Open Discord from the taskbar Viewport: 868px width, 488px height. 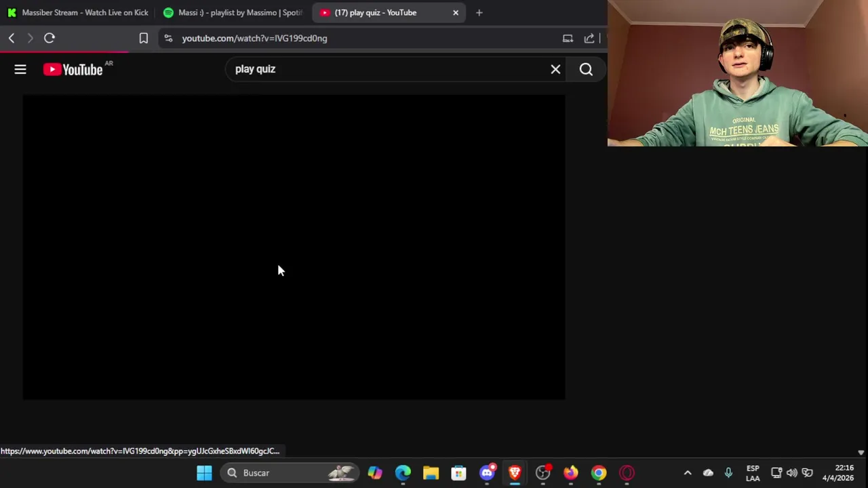pos(487,473)
